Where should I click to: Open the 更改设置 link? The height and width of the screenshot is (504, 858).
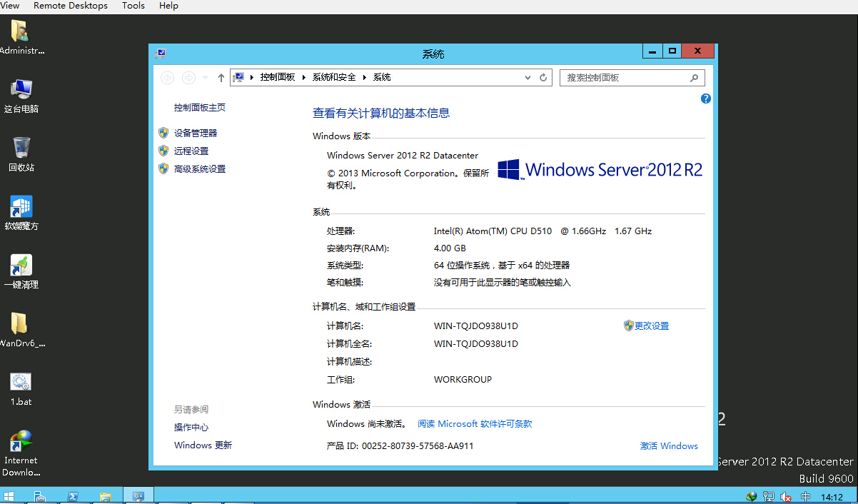651,326
